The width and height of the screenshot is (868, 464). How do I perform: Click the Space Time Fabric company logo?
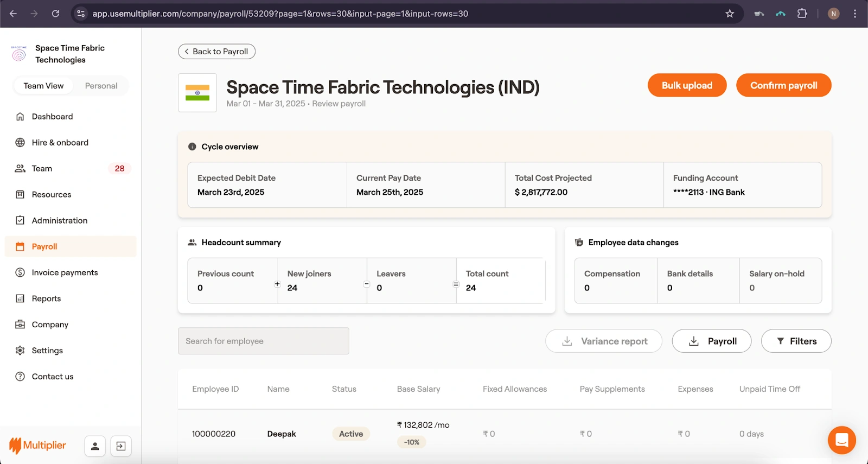19,54
